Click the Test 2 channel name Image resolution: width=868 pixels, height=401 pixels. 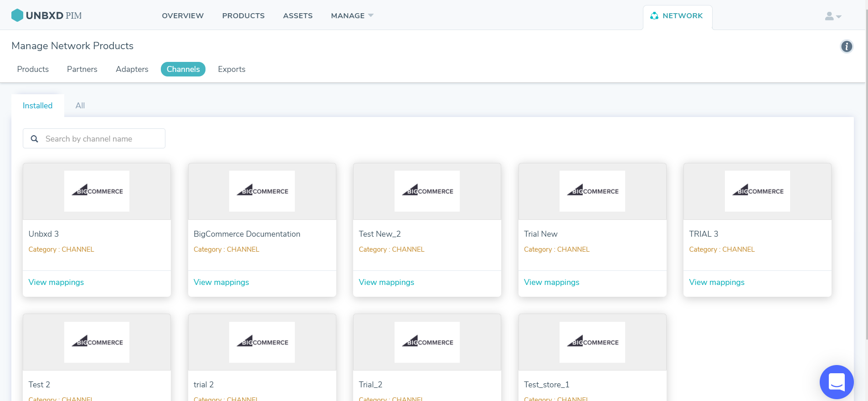[x=39, y=385]
